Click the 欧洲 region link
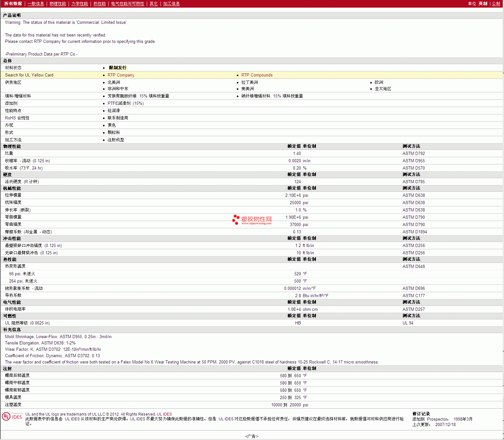The width and height of the screenshot is (504, 440). pyautogui.click(x=379, y=83)
